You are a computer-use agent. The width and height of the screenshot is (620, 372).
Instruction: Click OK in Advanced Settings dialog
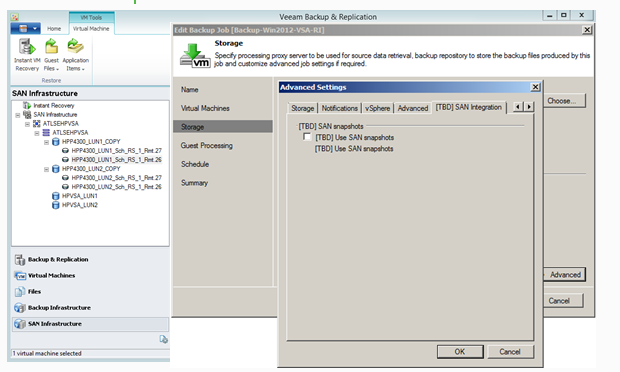tap(460, 352)
